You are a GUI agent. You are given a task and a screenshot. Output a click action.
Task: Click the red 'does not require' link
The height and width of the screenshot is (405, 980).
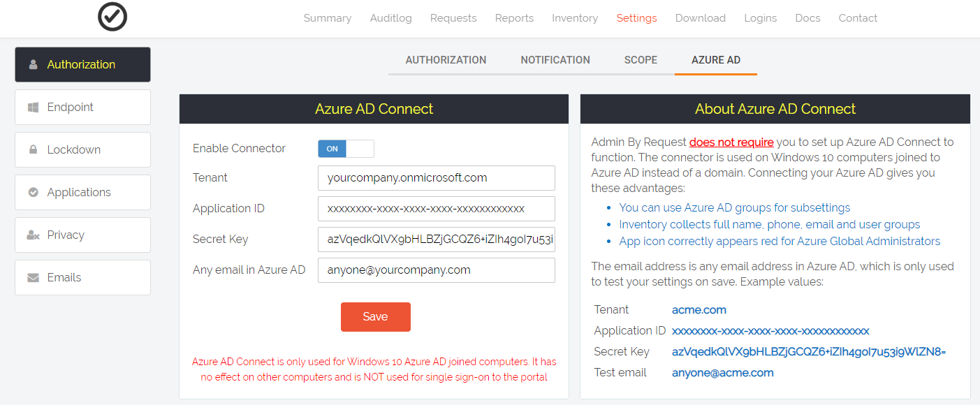731,142
